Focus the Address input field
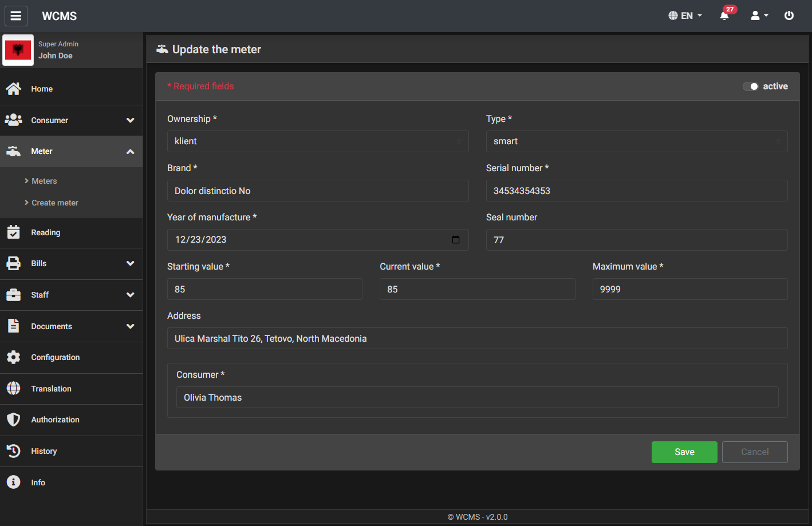The image size is (812, 526). tap(478, 338)
